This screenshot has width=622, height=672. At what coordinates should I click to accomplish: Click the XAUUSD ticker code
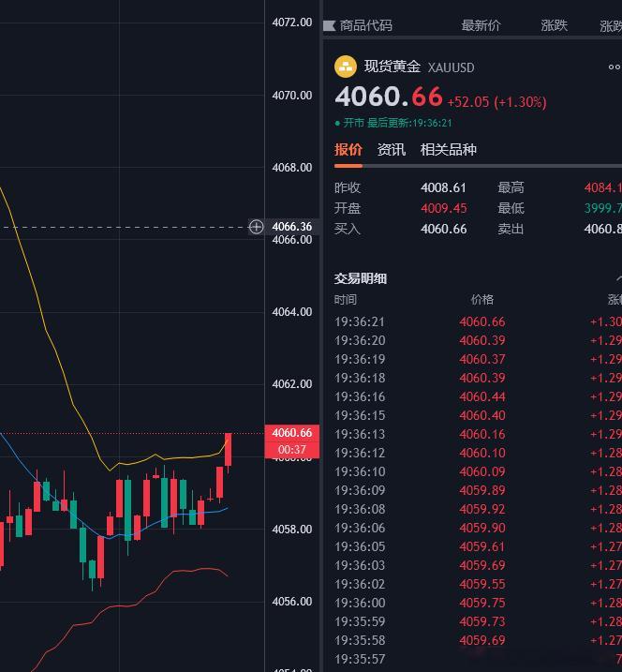[452, 67]
